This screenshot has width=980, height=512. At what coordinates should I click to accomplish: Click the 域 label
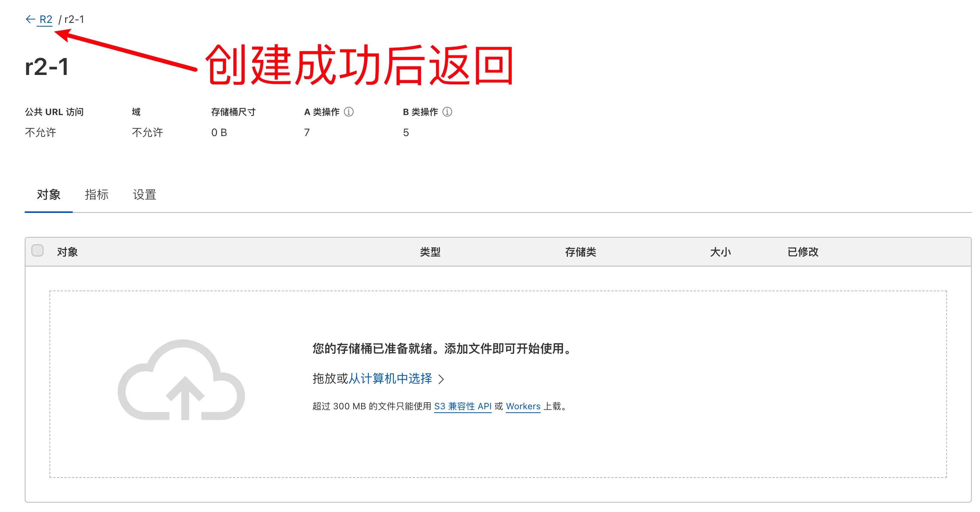coord(136,112)
